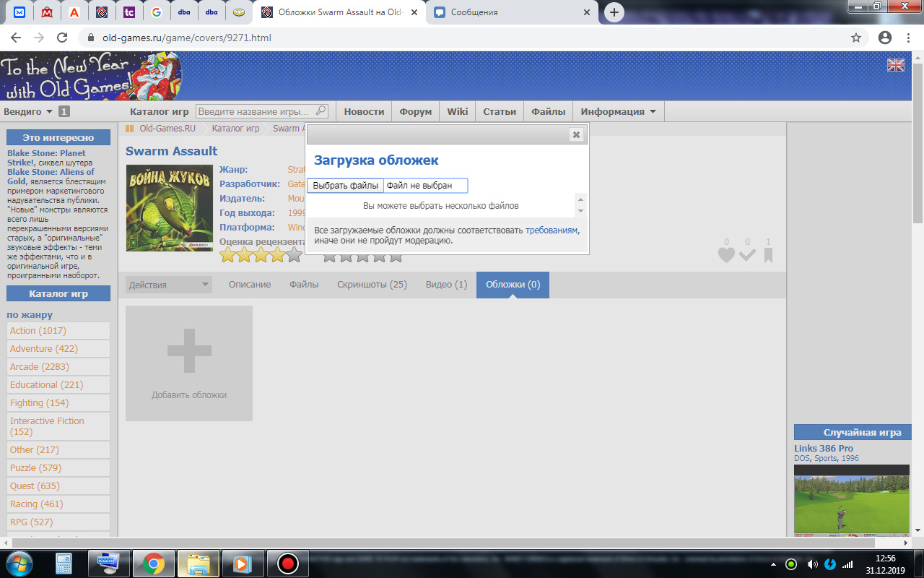Image resolution: width=924 pixels, height=578 pixels.
Task: Click the search magnifier icon
Action: coord(321,111)
